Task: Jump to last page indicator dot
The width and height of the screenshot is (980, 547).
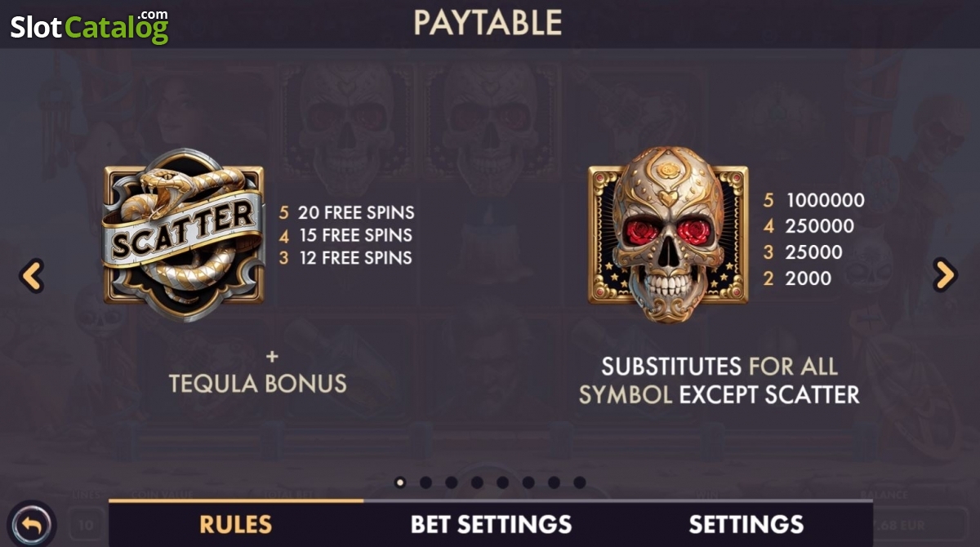Action: (579, 483)
